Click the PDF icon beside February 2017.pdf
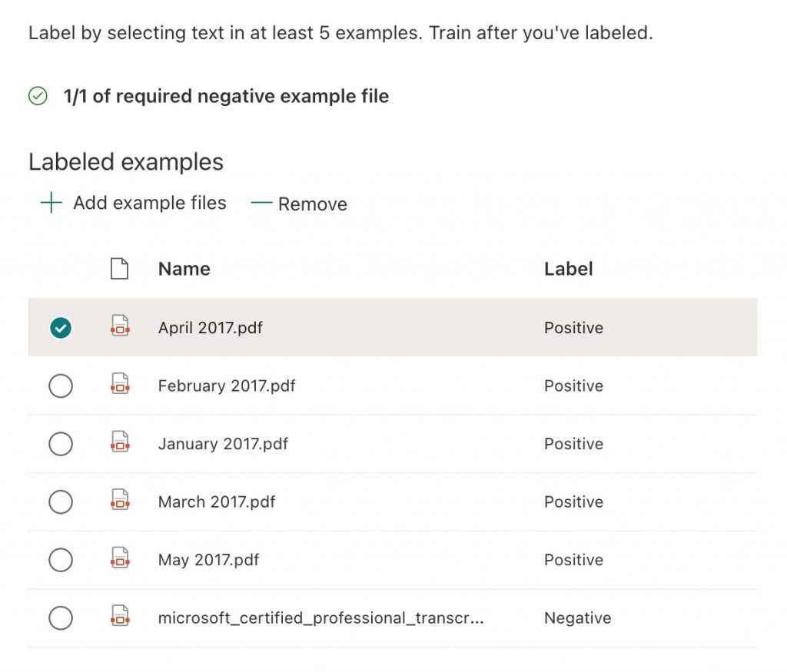Screen dimensions: 787x672 tap(120, 386)
